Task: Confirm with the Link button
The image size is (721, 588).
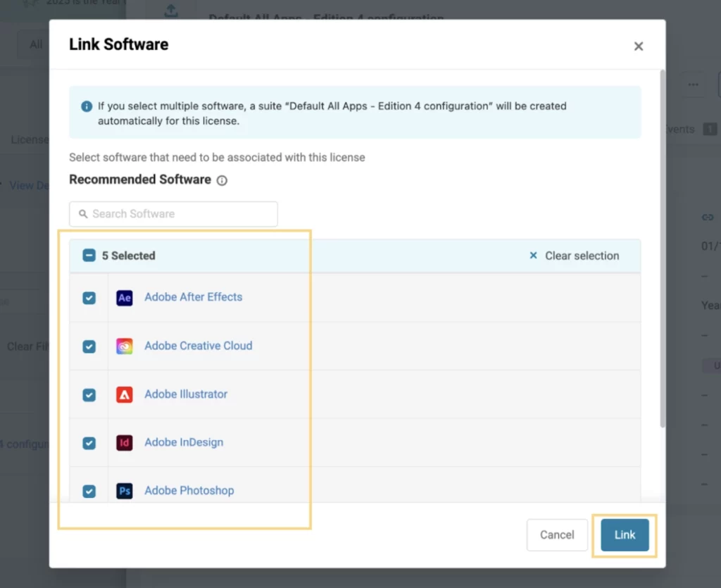Action: (x=625, y=534)
